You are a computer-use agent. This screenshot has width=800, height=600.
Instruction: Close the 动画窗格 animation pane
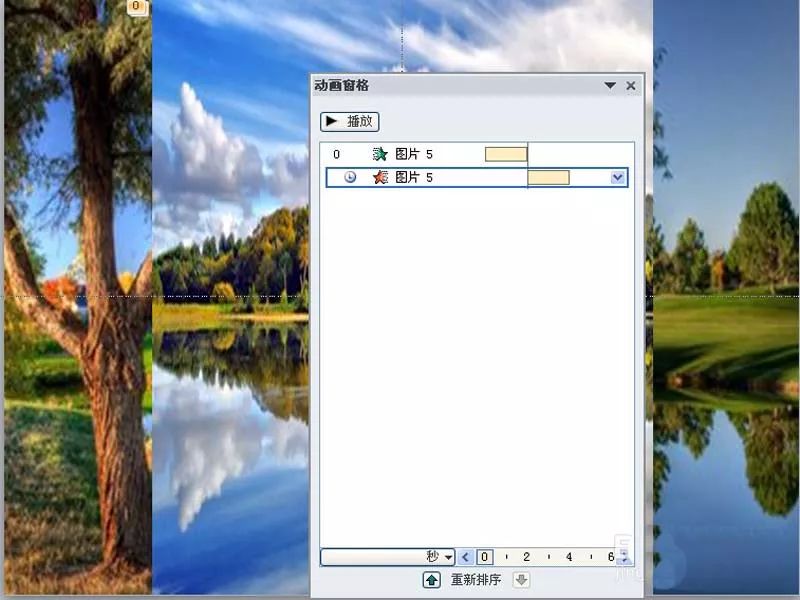[x=631, y=86]
